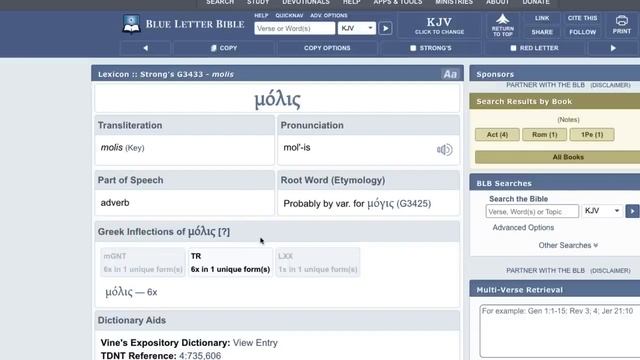
Task: Open the Notes link under search results
Action: (568, 120)
